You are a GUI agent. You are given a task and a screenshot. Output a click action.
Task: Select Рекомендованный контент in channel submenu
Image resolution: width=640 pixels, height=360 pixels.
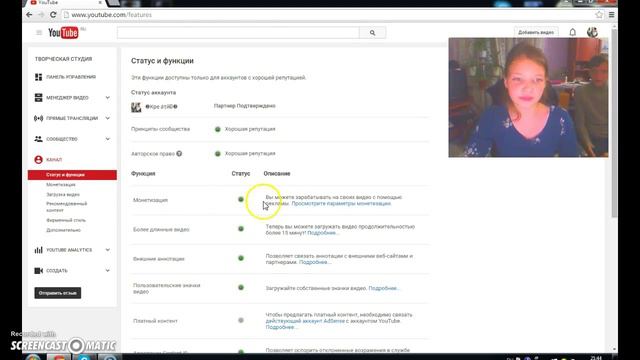(67, 207)
